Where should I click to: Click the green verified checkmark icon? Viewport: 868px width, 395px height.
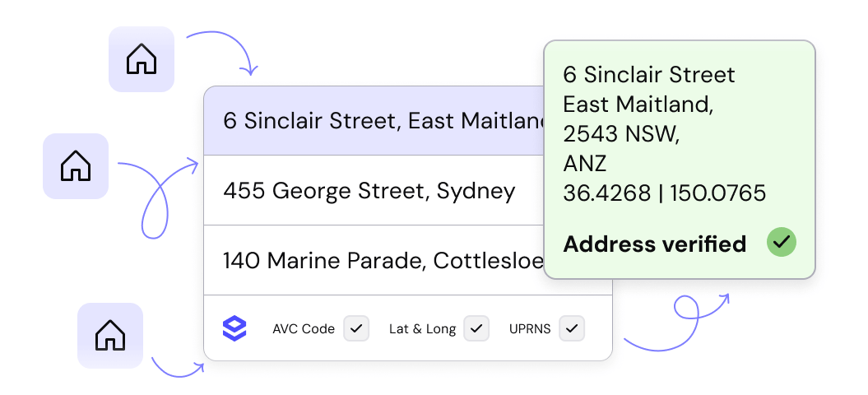781,243
